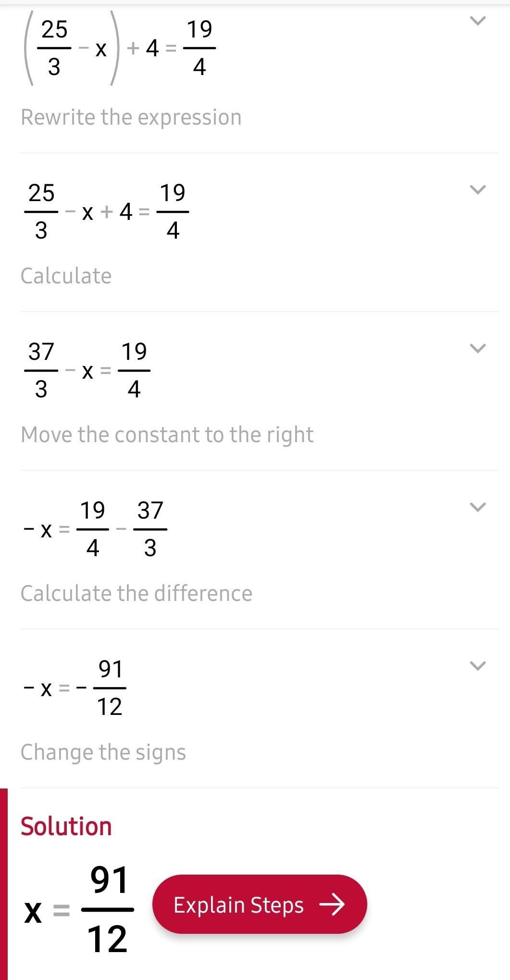Tap the parenthesized equation at top

(x=119, y=48)
